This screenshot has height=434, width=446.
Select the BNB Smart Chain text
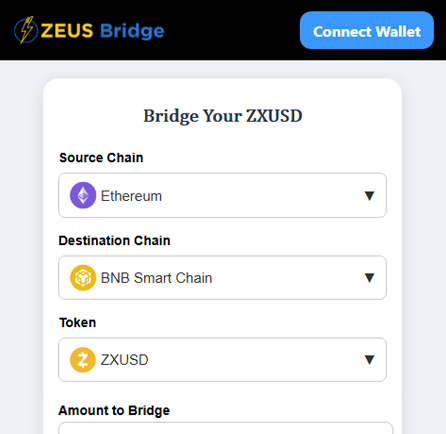[156, 278]
